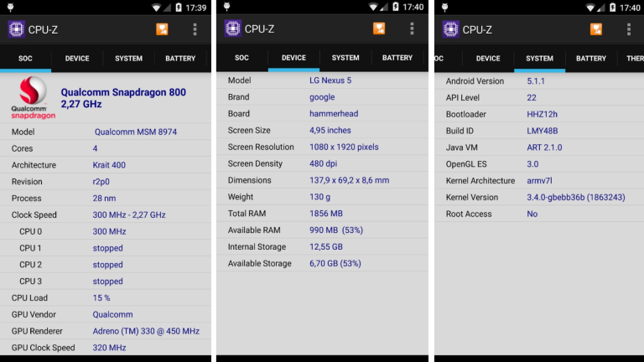Tap the Android notification icon atop the left screen

click(10, 7)
